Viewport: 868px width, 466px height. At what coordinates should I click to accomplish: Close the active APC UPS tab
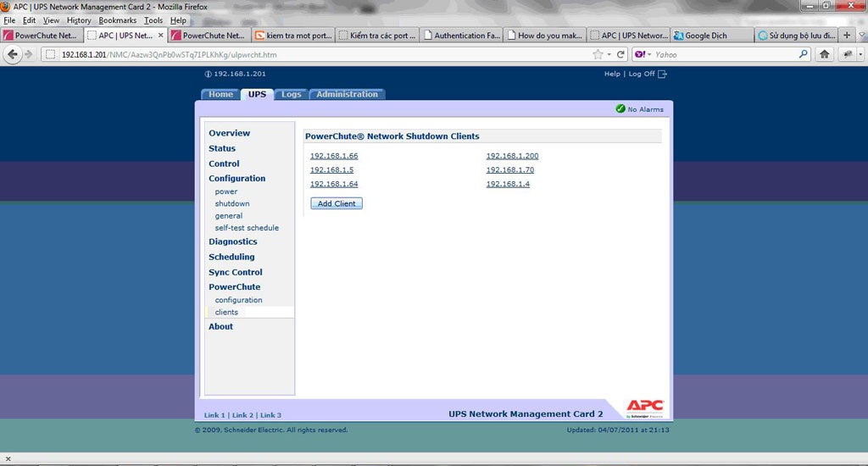pos(160,35)
